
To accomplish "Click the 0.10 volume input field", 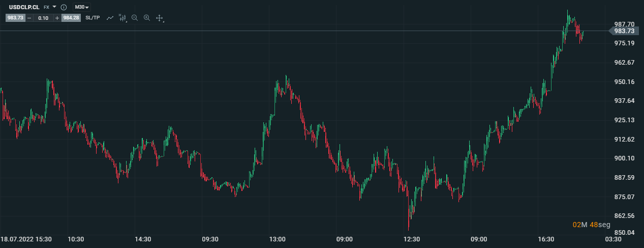I will (x=43, y=18).
